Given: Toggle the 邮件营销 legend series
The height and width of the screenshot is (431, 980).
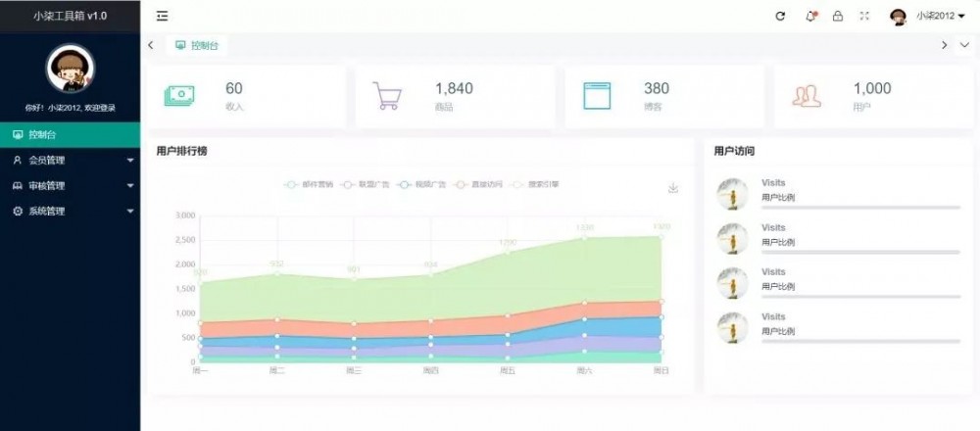Looking at the screenshot, I should tap(309, 185).
